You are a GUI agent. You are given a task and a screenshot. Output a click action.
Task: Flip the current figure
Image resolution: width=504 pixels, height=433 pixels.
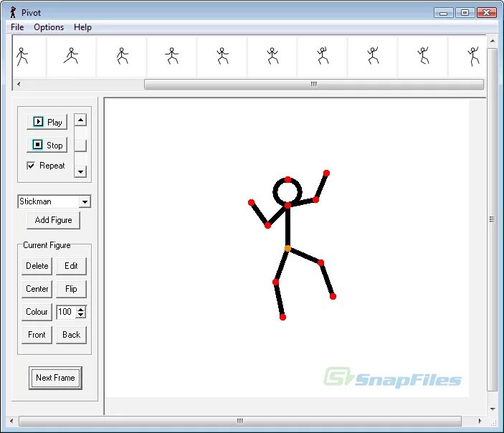coord(71,289)
